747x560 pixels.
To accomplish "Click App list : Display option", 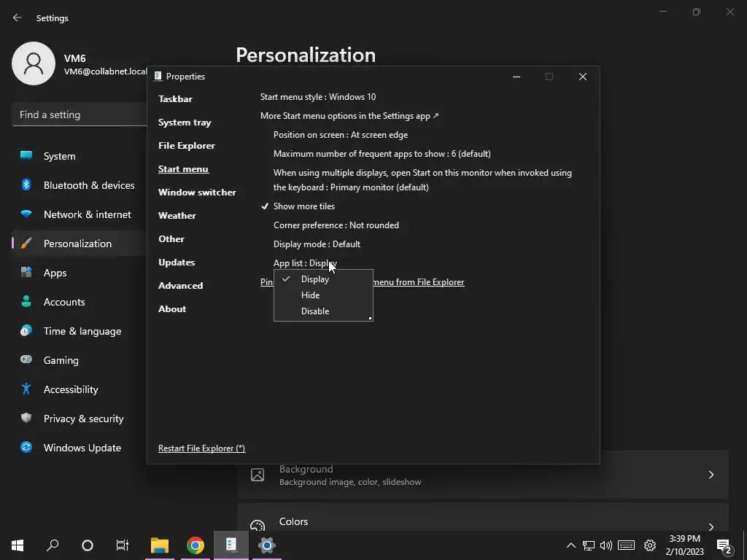I will click(x=305, y=263).
